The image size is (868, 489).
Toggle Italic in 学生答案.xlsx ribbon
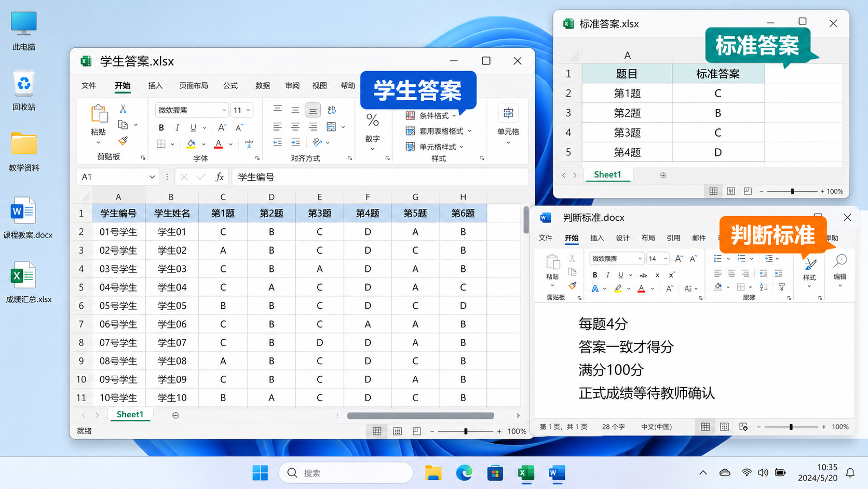click(177, 128)
